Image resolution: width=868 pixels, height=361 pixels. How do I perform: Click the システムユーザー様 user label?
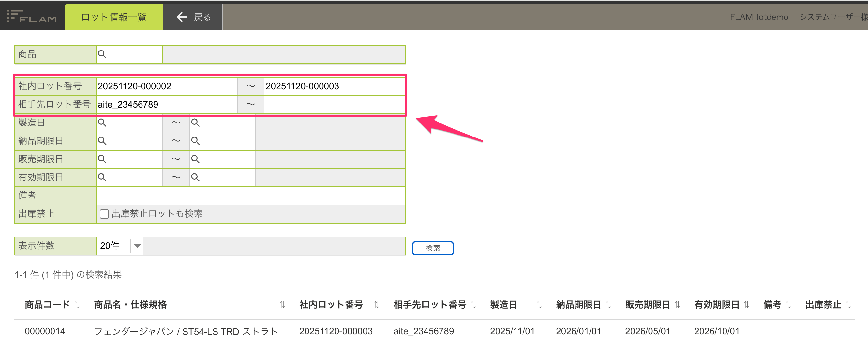pos(834,17)
